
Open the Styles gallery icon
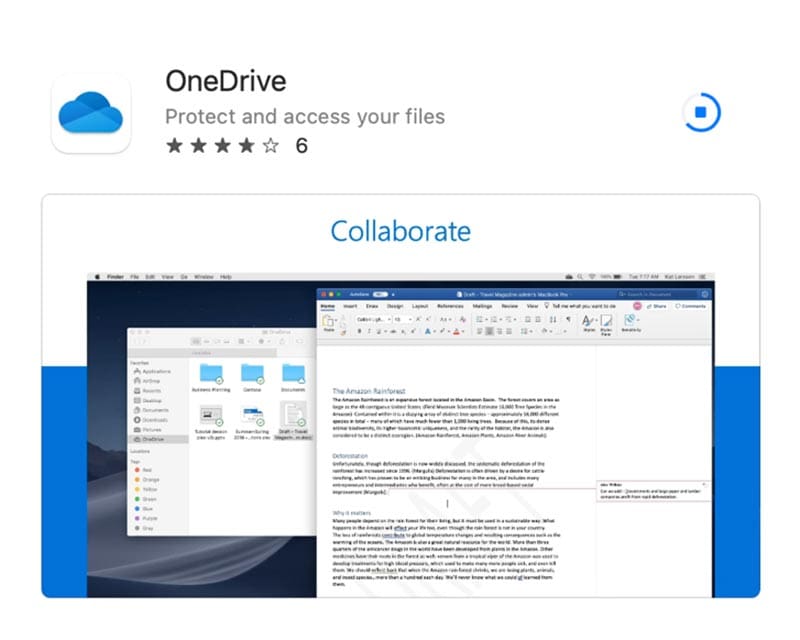coord(589,322)
